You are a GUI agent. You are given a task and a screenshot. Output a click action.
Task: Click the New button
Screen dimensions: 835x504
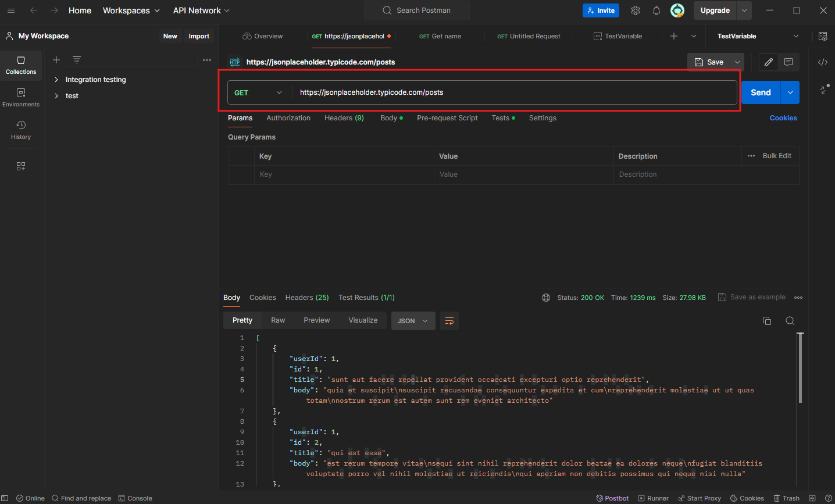(x=170, y=36)
